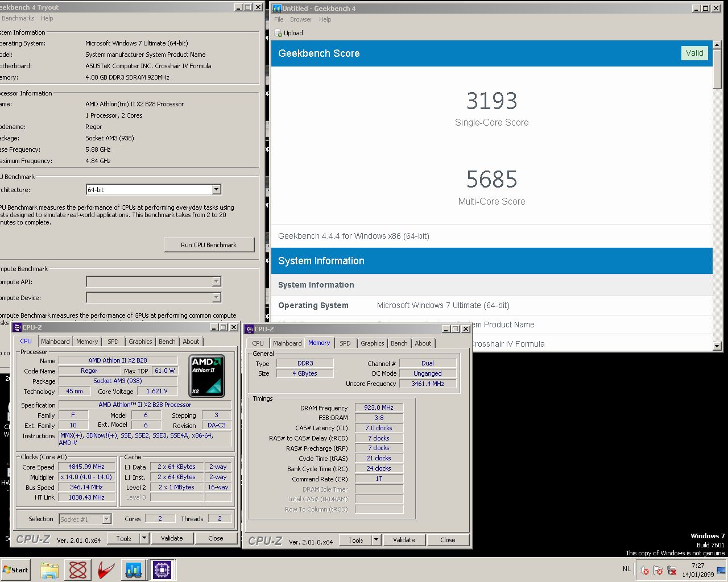Click Run CPU Benchmark button
The width and height of the screenshot is (728, 582).
click(x=209, y=245)
